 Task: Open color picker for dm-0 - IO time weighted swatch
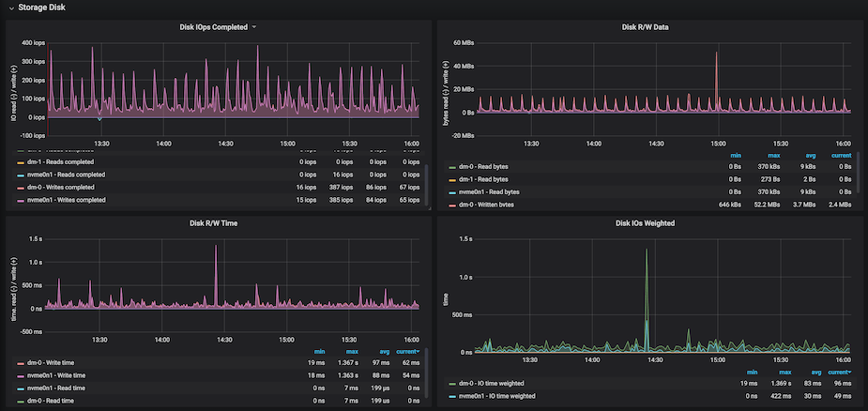451,384
